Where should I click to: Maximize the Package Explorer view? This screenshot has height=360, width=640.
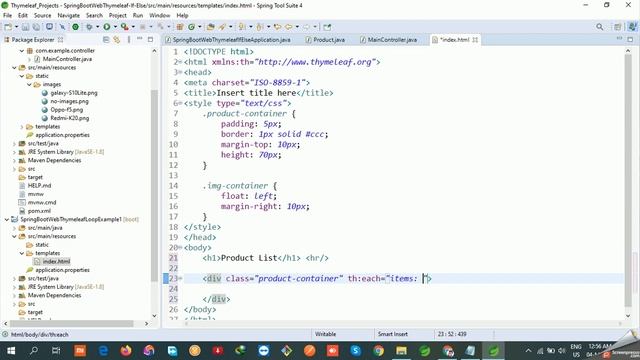click(150, 40)
